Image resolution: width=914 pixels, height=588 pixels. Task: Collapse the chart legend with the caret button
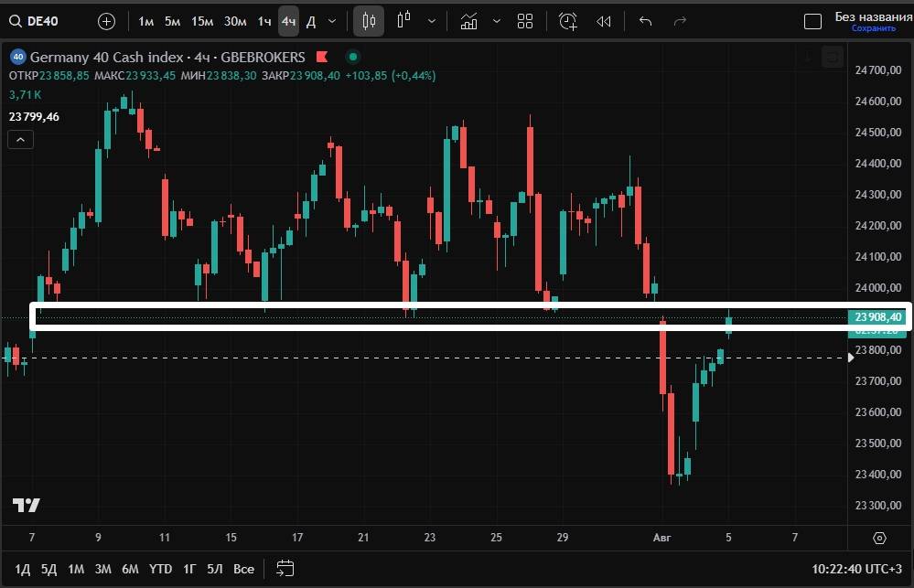point(21,139)
